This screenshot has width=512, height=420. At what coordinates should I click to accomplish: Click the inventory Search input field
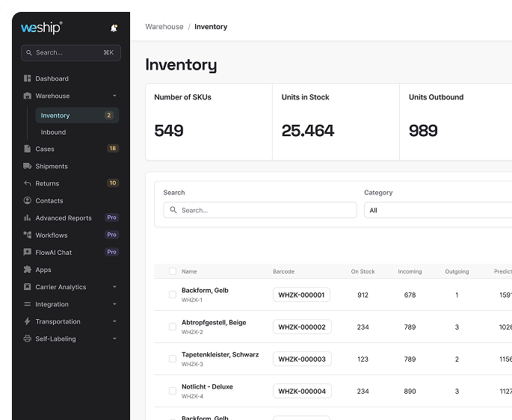(x=260, y=210)
